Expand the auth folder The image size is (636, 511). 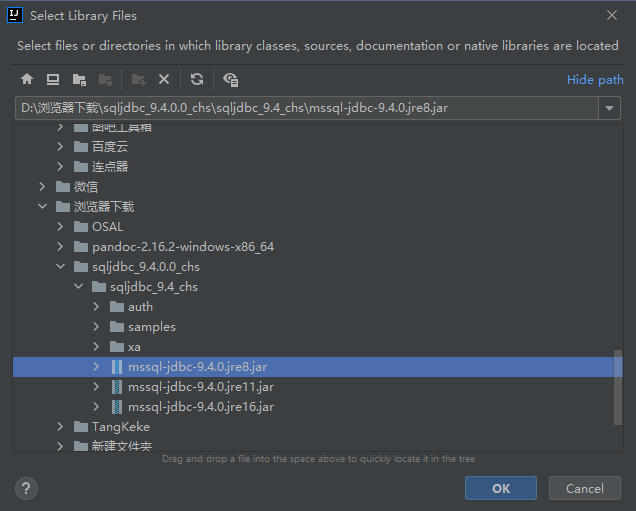click(96, 307)
